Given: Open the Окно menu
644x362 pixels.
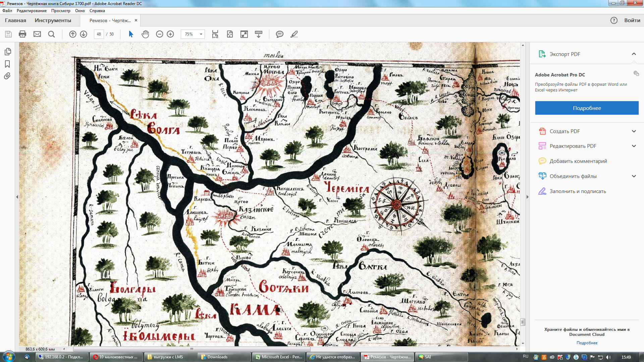Looking at the screenshot, I should pos(80,11).
